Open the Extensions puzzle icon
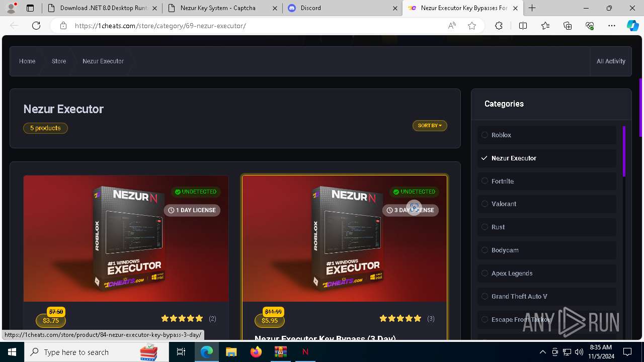 499,26
